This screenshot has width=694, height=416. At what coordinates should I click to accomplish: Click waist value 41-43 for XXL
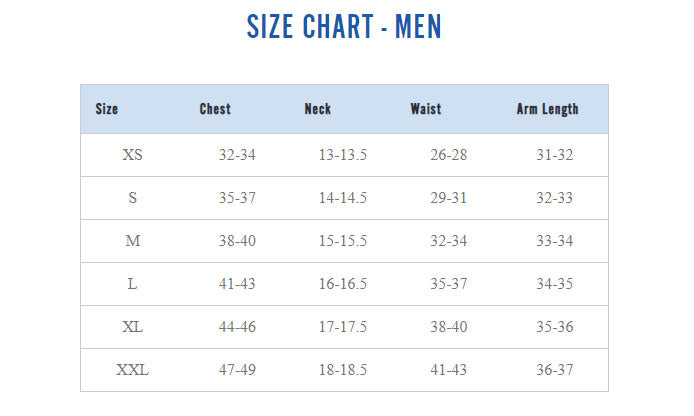pyautogui.click(x=449, y=370)
